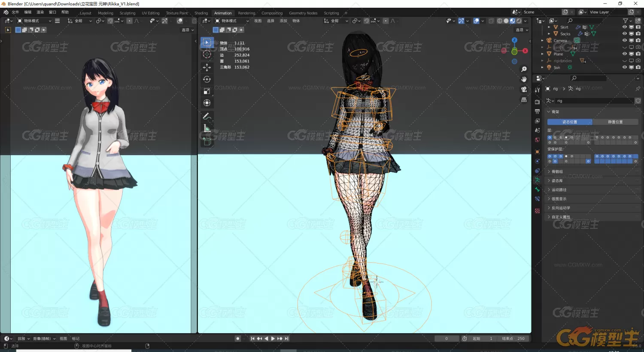This screenshot has width=644, height=352.
Task: Switch to the Shading workspace tab
Action: pos(201,13)
